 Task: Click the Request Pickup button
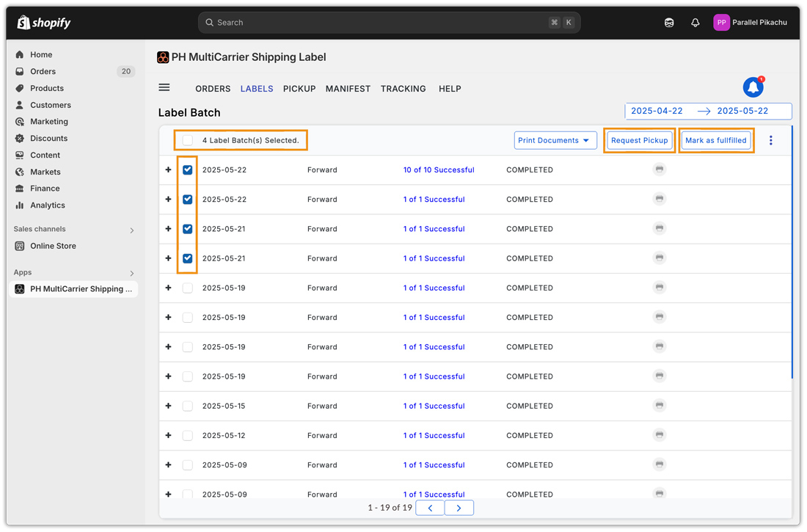(x=639, y=141)
